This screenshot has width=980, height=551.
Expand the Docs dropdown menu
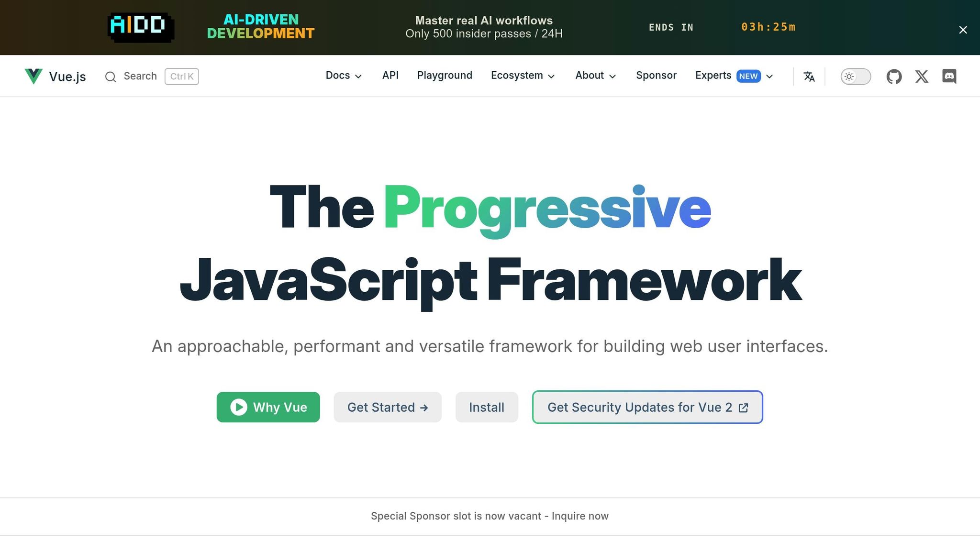click(344, 76)
